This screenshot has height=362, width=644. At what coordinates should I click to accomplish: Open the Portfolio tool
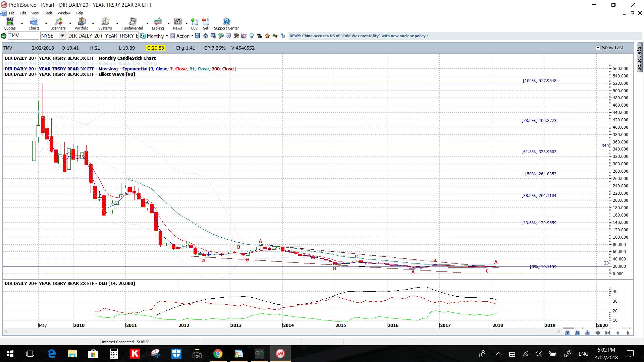click(x=82, y=24)
